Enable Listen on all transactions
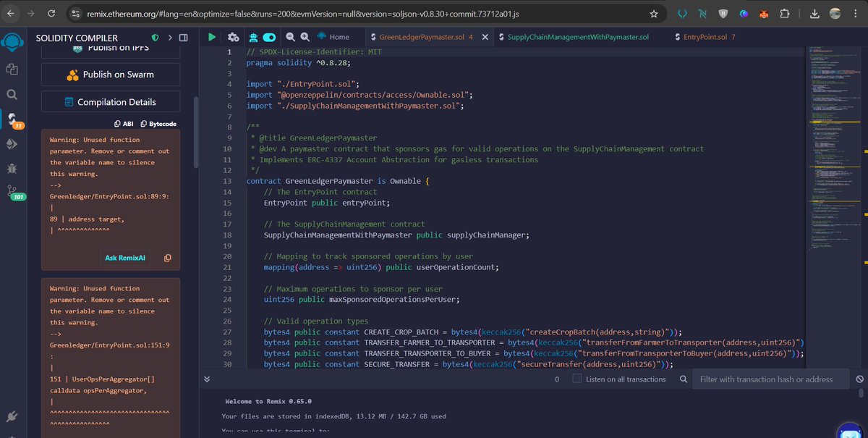This screenshot has height=438, width=868. tap(576, 379)
